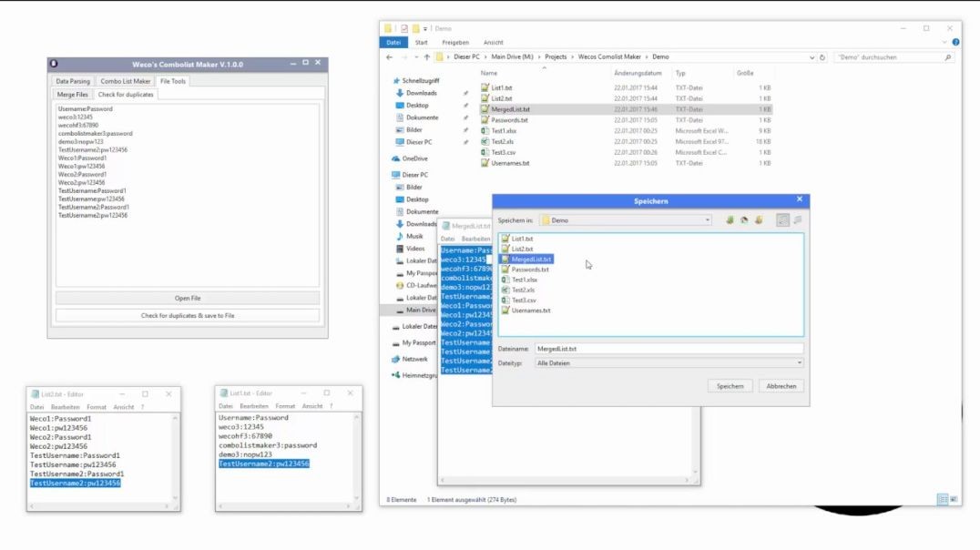
Task: Select Usernames.txt in the save dialog list
Action: (x=526, y=311)
